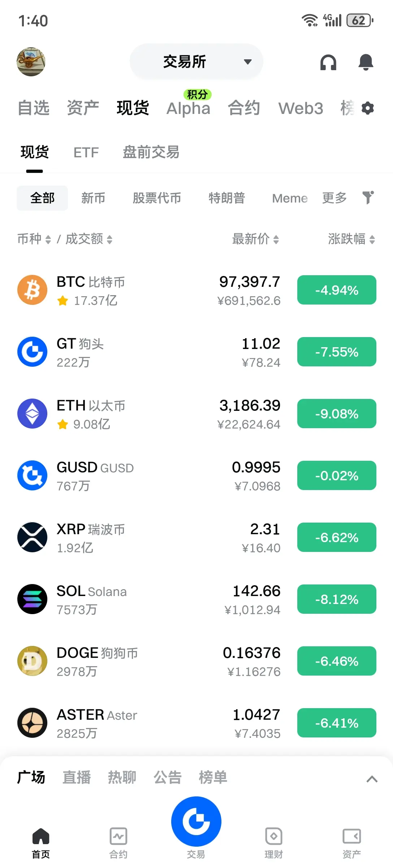This screenshot has width=393, height=868.
Task: Open the customer support headset icon
Action: (328, 62)
